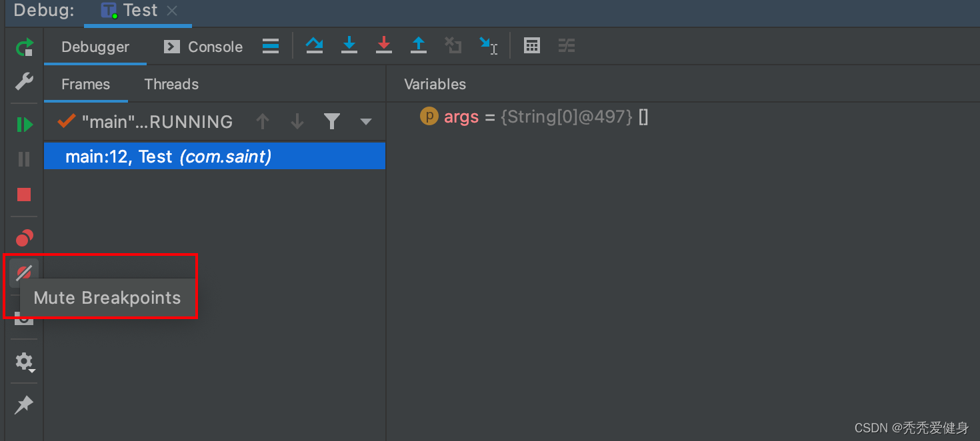The height and width of the screenshot is (441, 980).
Task: Open the thread selector dropdown arrow
Action: (x=365, y=122)
